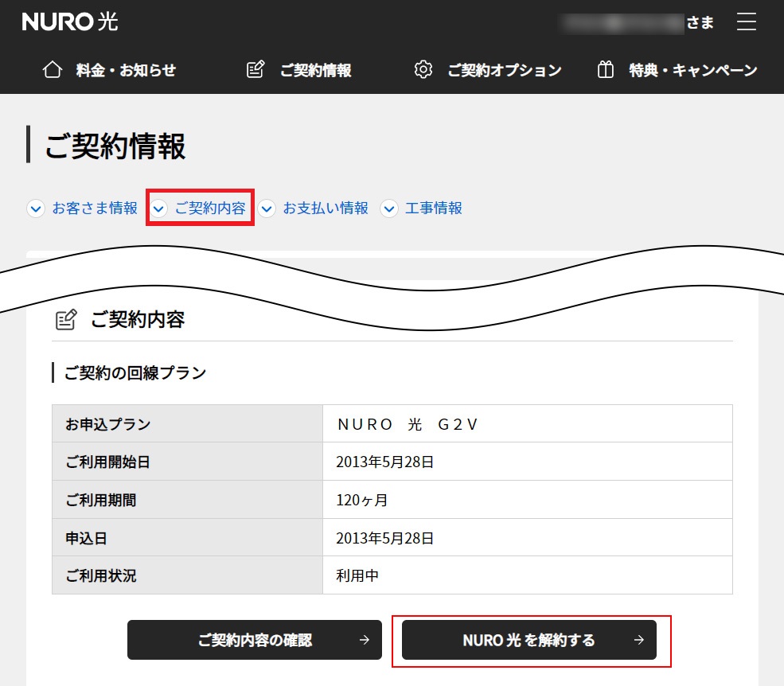Click chevron next to お客さま情報
Viewport: 784px width, 686px height.
[x=36, y=209]
